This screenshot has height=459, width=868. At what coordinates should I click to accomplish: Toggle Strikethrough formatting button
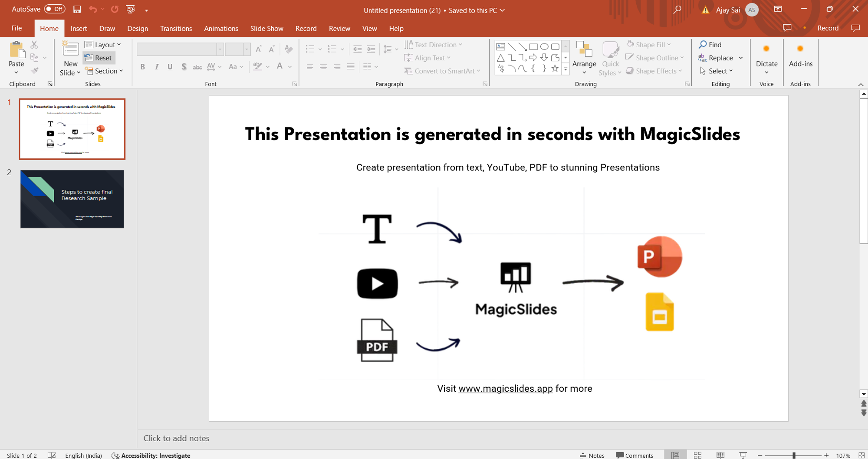[x=197, y=67]
